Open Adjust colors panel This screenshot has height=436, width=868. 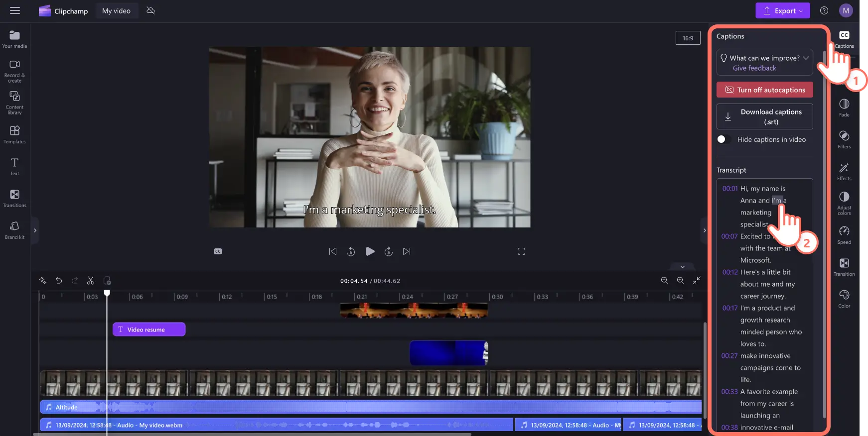(844, 204)
